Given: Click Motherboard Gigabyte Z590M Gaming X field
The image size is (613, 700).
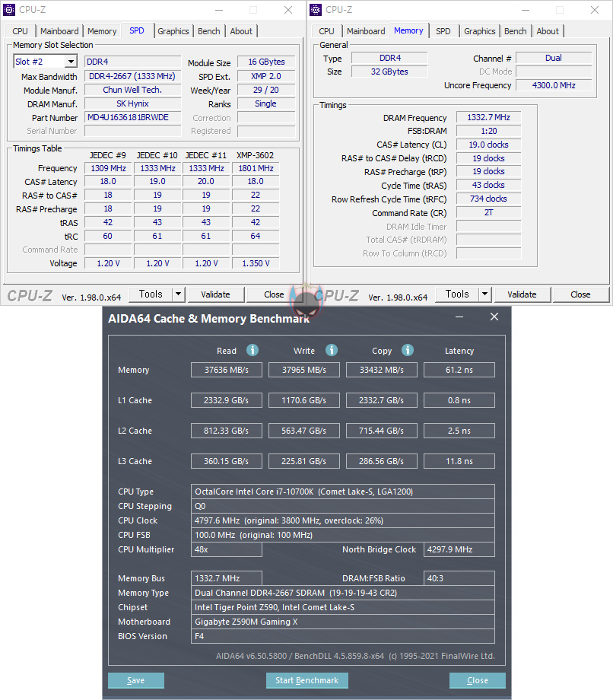Looking at the screenshot, I should (x=343, y=622).
